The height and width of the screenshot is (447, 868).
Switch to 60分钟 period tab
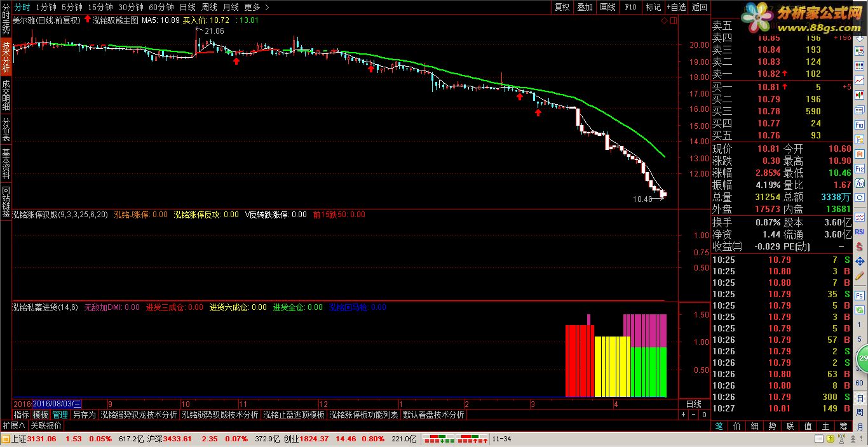click(161, 7)
